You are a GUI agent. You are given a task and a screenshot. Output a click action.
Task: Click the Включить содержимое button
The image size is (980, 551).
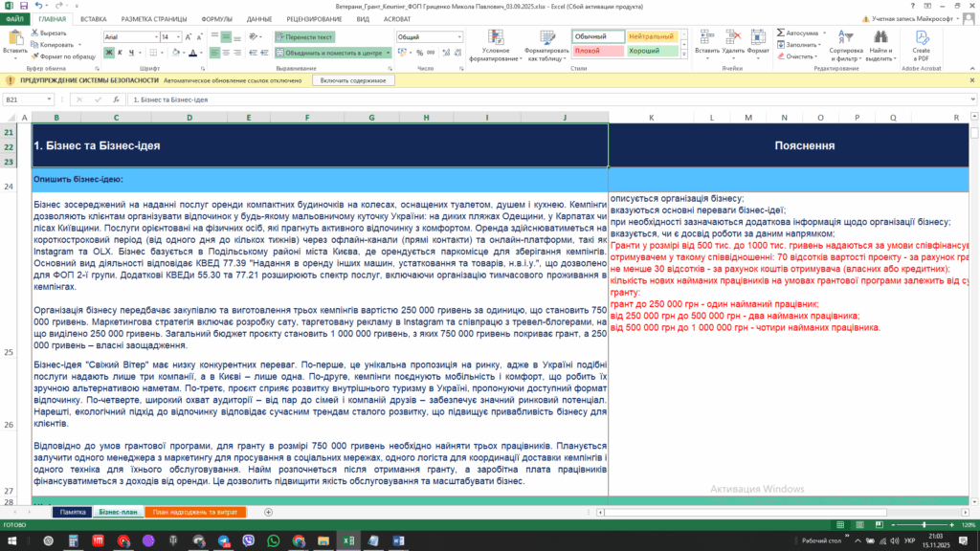(x=353, y=80)
